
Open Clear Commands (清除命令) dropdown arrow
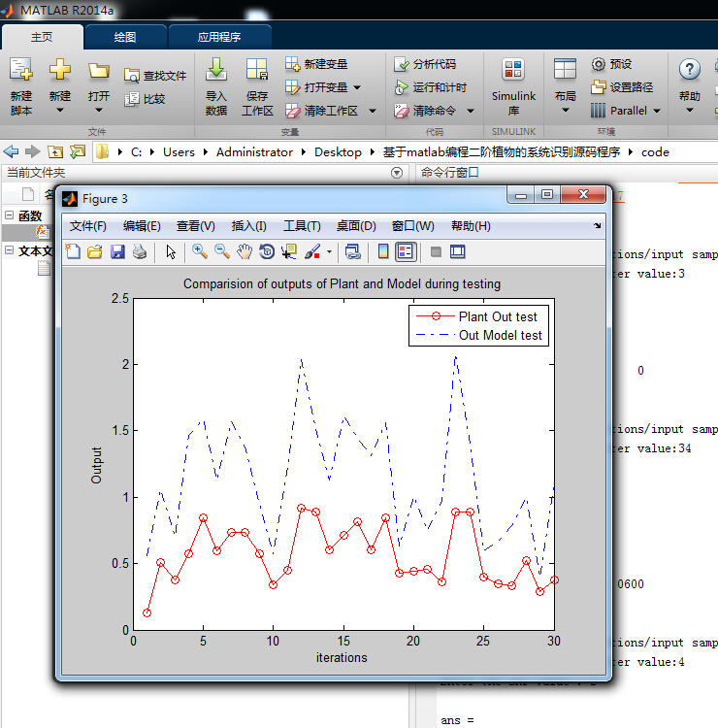click(471, 111)
